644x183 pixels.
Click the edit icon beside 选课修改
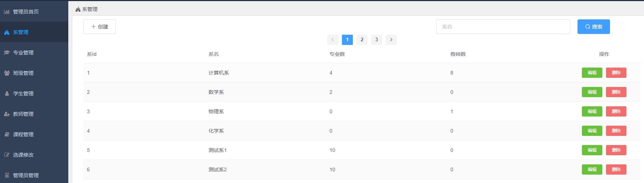[7, 155]
